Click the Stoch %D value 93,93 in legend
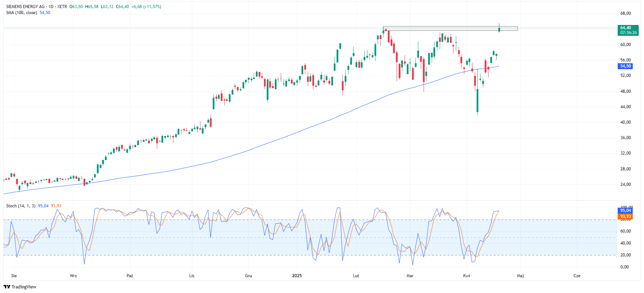The width and height of the screenshot is (644, 293). pyautogui.click(x=56, y=206)
